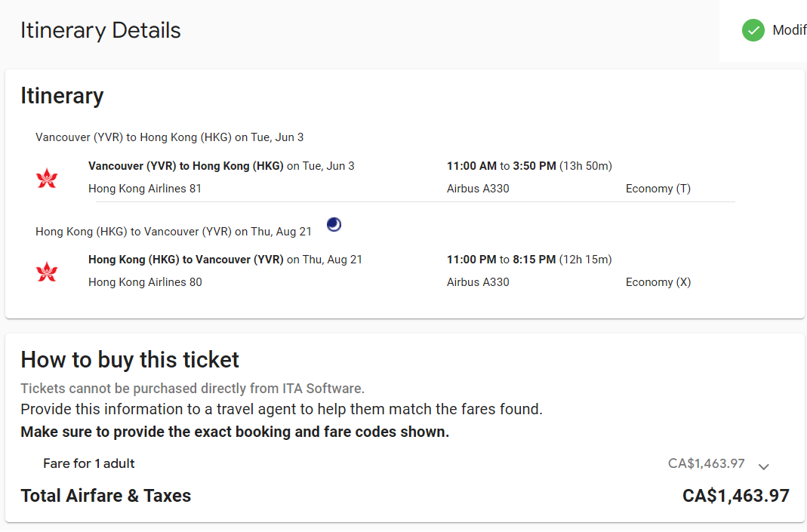Click the Fare for 1 adult row label
This screenshot has height=532, width=807.
tap(89, 463)
